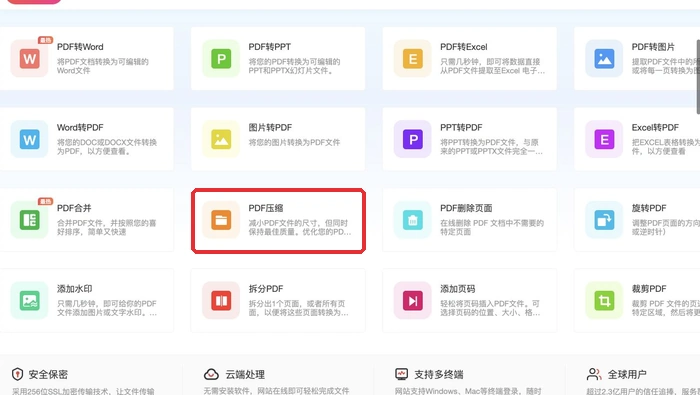700x395 pixels.
Task: Click the PDF转Word red W icon
Action: (x=29, y=58)
